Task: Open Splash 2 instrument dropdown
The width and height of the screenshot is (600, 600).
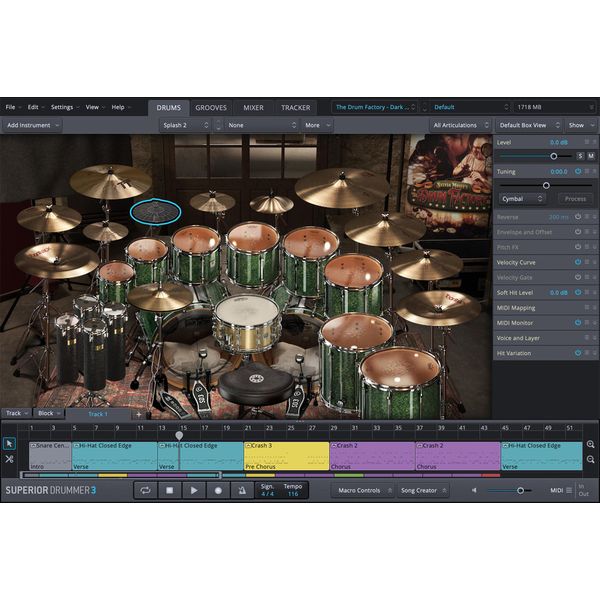Action: (x=185, y=125)
